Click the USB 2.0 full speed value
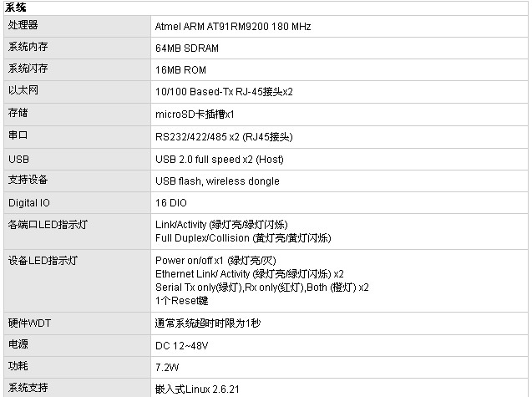 220,159
